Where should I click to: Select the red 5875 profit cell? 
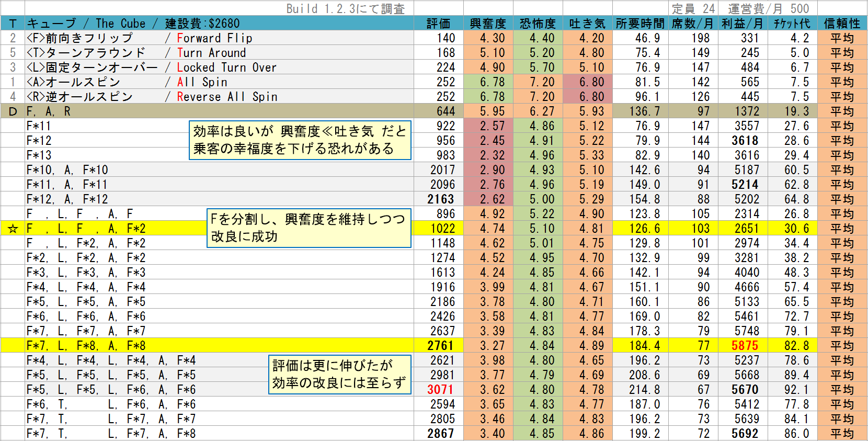point(745,346)
